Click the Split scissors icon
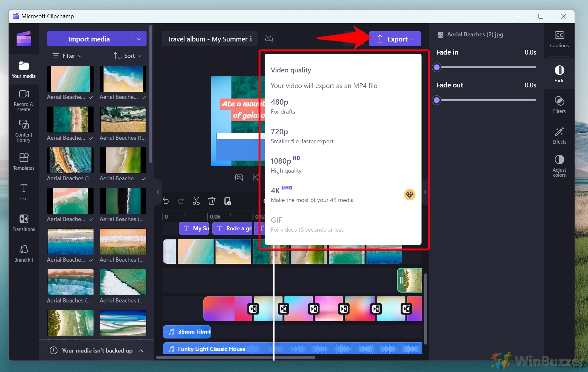 click(196, 201)
